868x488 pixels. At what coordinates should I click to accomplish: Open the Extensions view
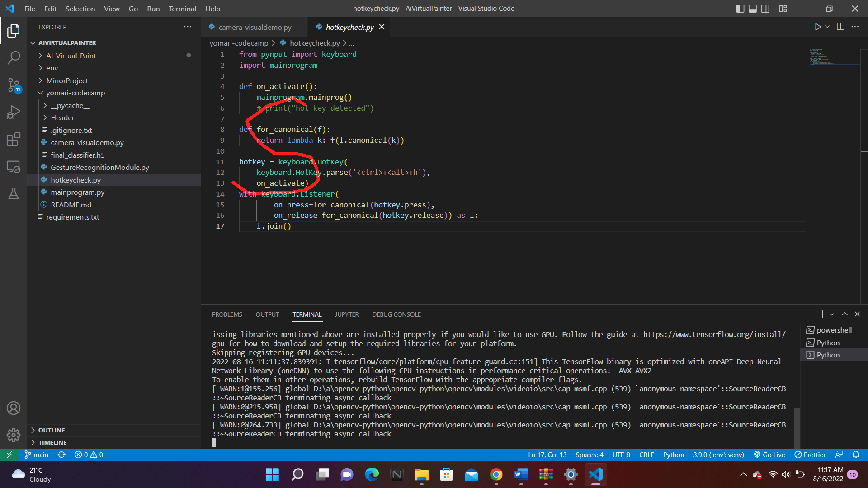coord(14,139)
